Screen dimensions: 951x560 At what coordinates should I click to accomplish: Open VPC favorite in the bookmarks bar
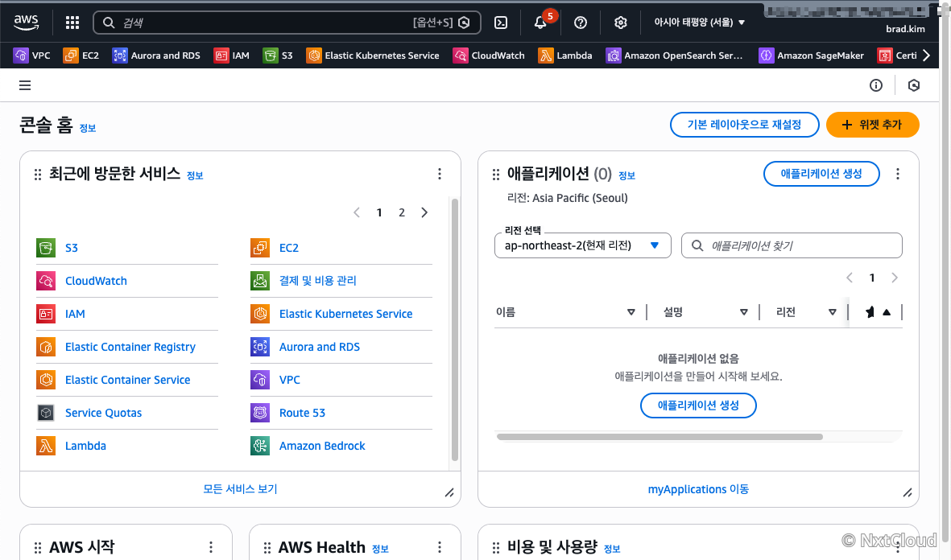click(32, 56)
